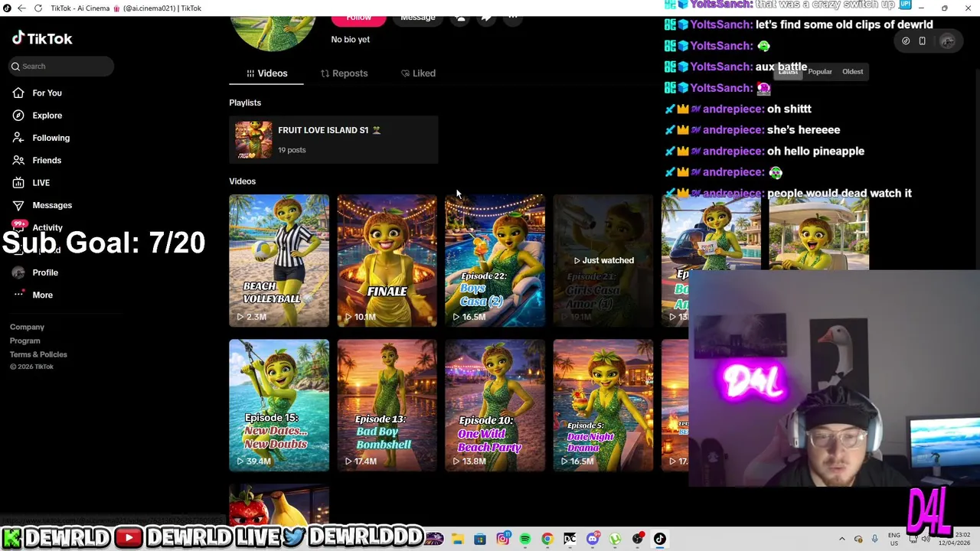Screen dimensions: 980x551
Task: Click the Search field in sidebar
Action: [61, 66]
